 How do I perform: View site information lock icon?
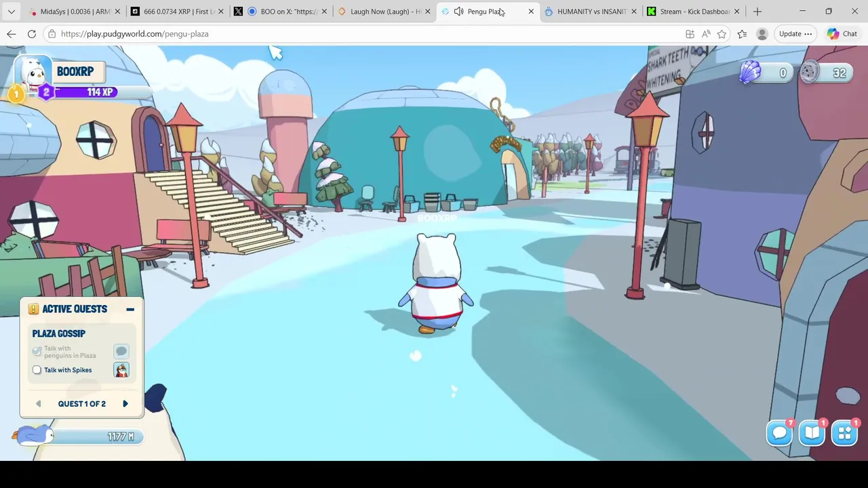click(52, 34)
